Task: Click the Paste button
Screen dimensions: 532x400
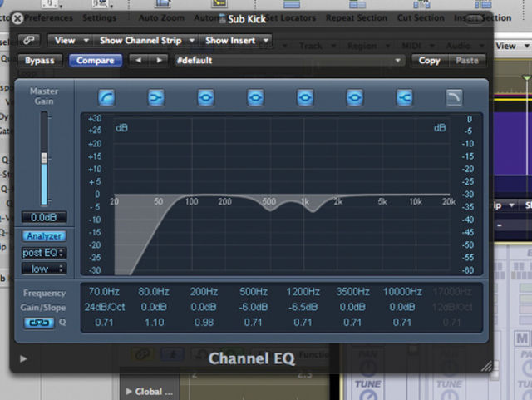Action: [467, 61]
